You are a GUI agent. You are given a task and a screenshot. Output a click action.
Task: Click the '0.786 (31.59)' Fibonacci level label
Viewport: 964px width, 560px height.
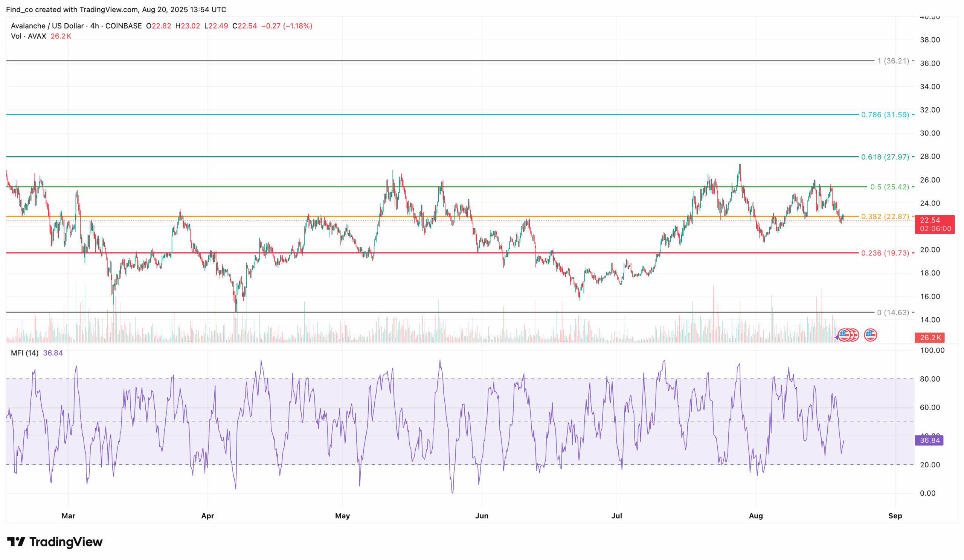pyautogui.click(x=885, y=115)
